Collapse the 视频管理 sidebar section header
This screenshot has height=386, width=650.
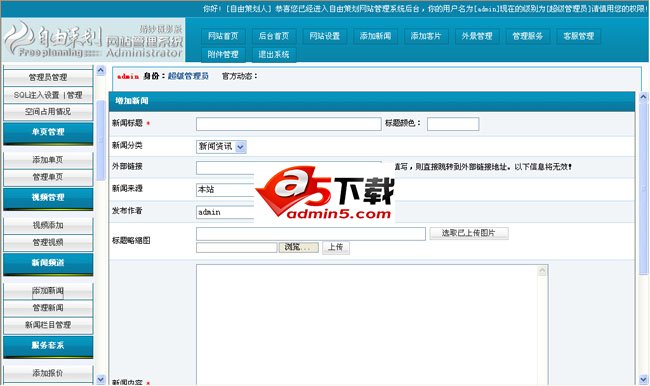(48, 198)
